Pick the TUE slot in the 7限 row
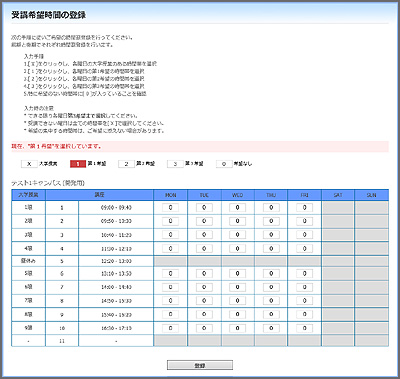Viewport: 400px width, 379px height. (x=204, y=301)
